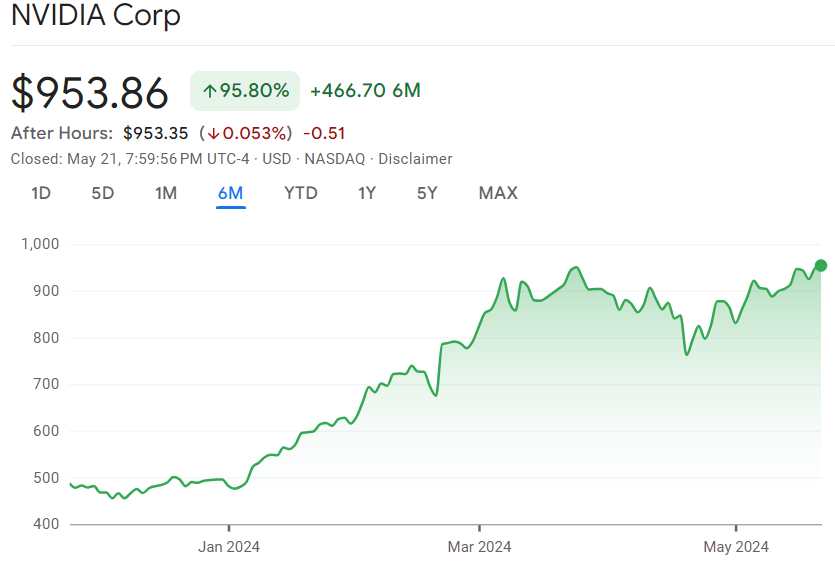Select the 1D time range tab

pos(41,193)
